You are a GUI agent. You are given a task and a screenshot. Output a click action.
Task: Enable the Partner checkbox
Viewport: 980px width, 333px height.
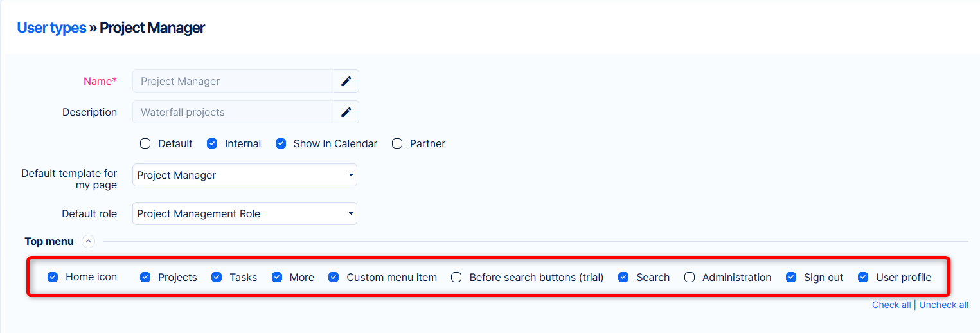click(397, 143)
